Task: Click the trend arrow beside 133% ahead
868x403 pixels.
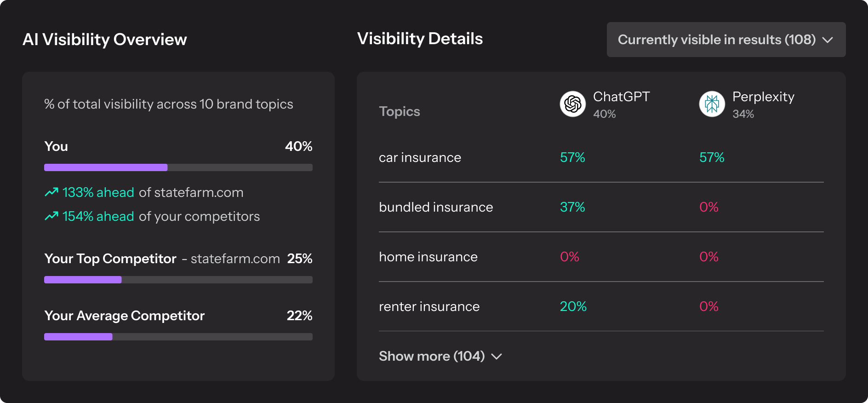Action: [51, 192]
